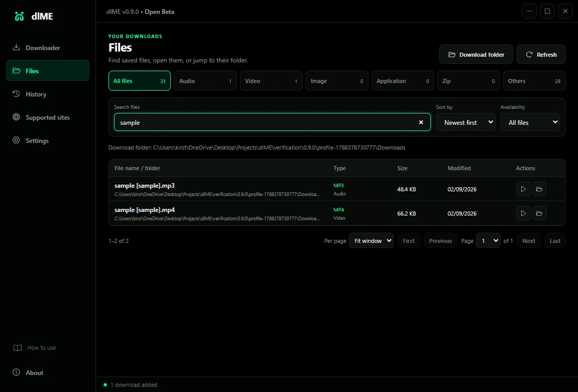
Task: Play the sample [sample].mp4 file
Action: coord(523,214)
